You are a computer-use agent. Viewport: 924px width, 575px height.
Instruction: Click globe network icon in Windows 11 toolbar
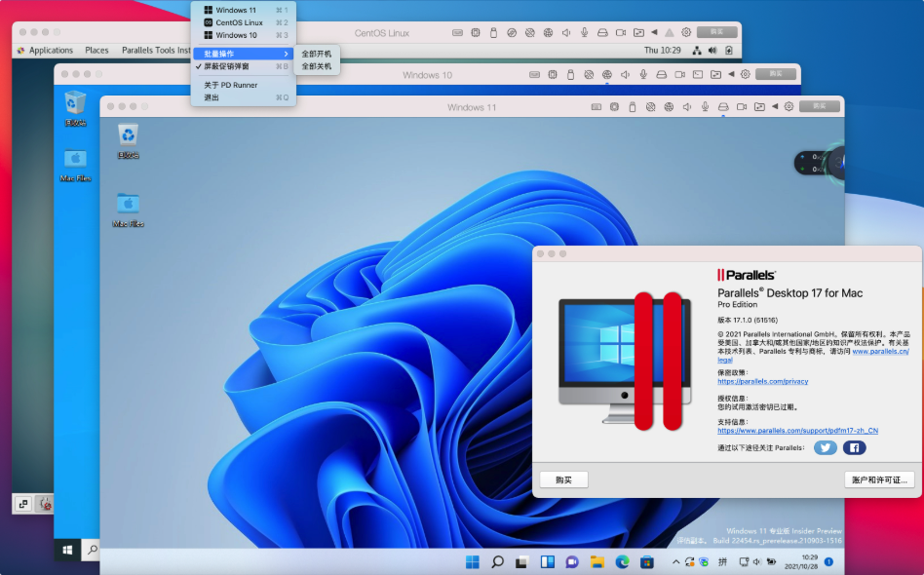pos(669,106)
